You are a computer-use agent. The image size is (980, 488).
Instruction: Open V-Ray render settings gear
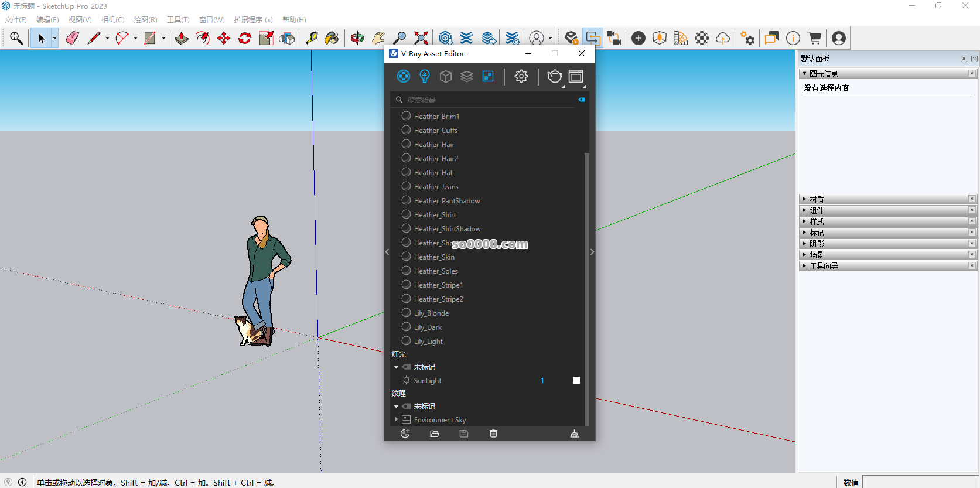pyautogui.click(x=521, y=76)
